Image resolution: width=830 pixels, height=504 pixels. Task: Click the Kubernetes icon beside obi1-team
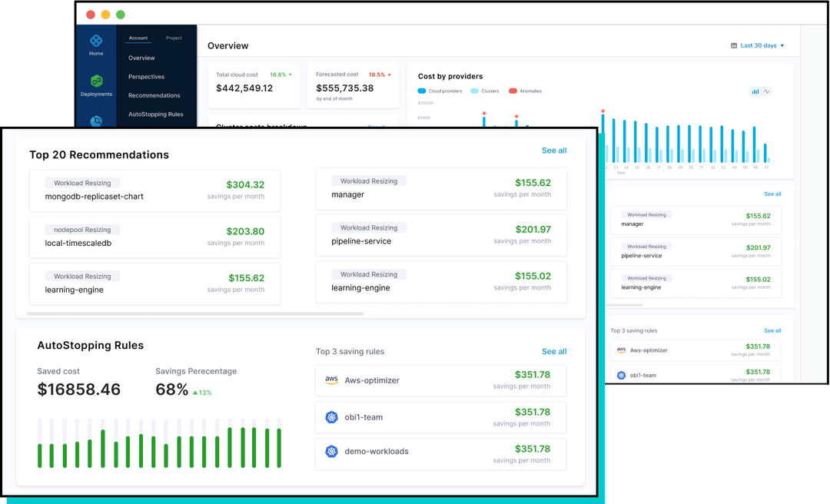tap(331, 416)
